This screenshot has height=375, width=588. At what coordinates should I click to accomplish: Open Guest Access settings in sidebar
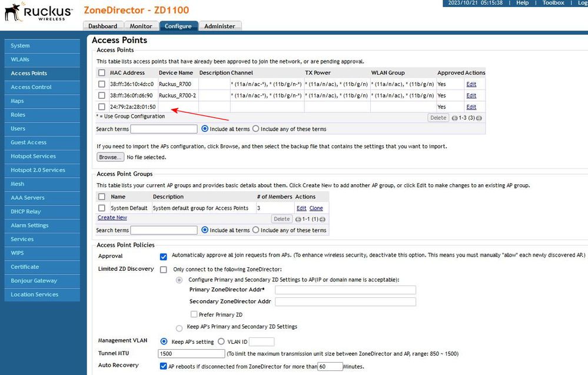point(28,142)
